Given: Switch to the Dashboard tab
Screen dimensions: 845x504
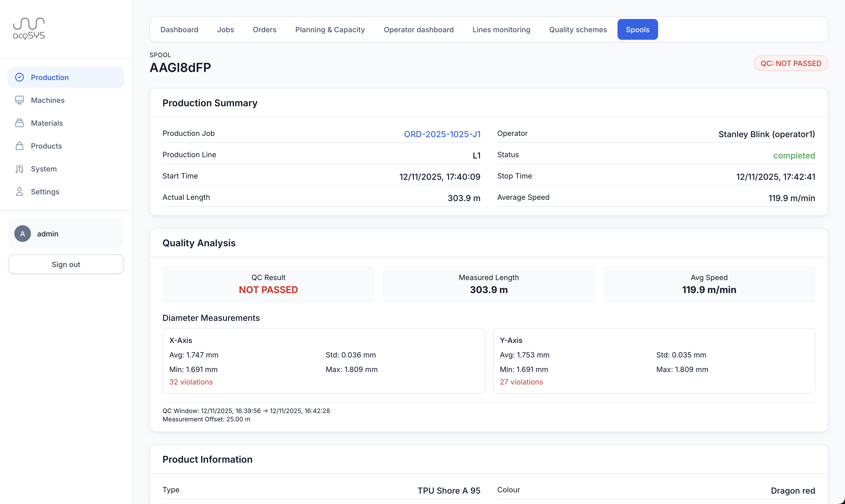Looking at the screenshot, I should 179,30.
